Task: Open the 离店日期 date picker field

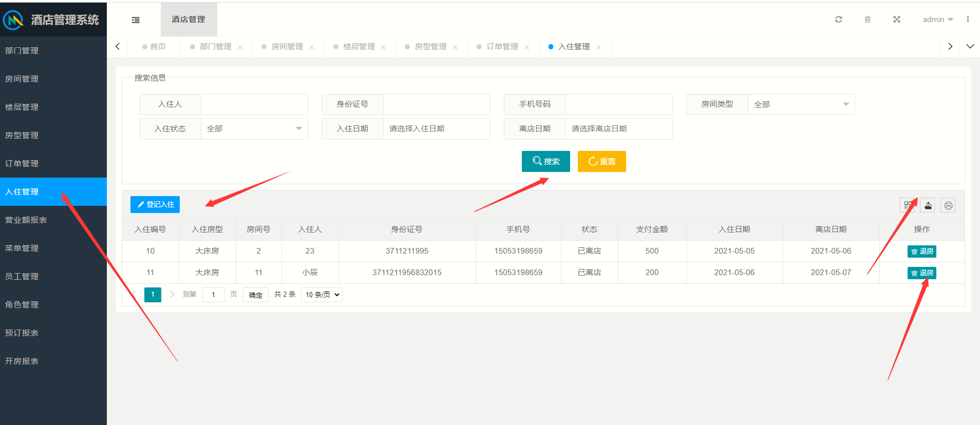Action: [x=619, y=129]
